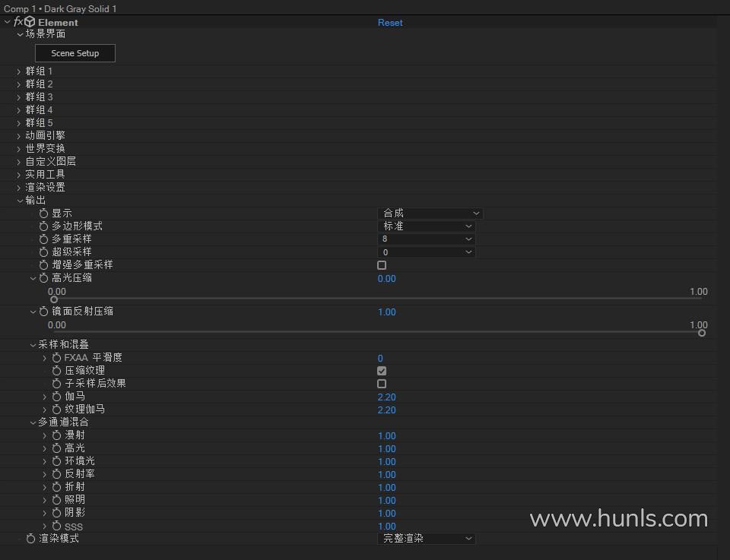Screen dimensions: 730x560
Task: Expand the 渲染设置 section
Action: coord(18,188)
